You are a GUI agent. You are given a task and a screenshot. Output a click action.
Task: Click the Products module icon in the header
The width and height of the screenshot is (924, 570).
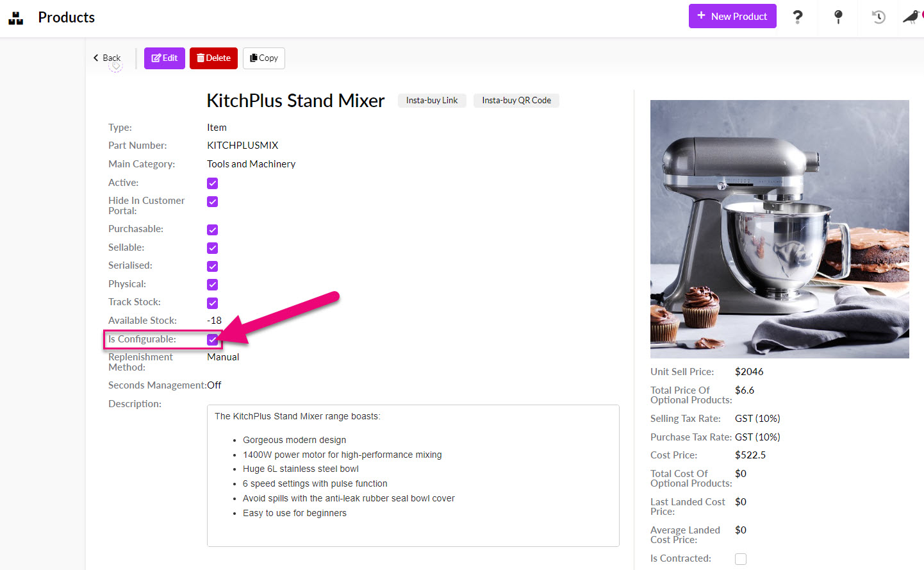click(16, 18)
